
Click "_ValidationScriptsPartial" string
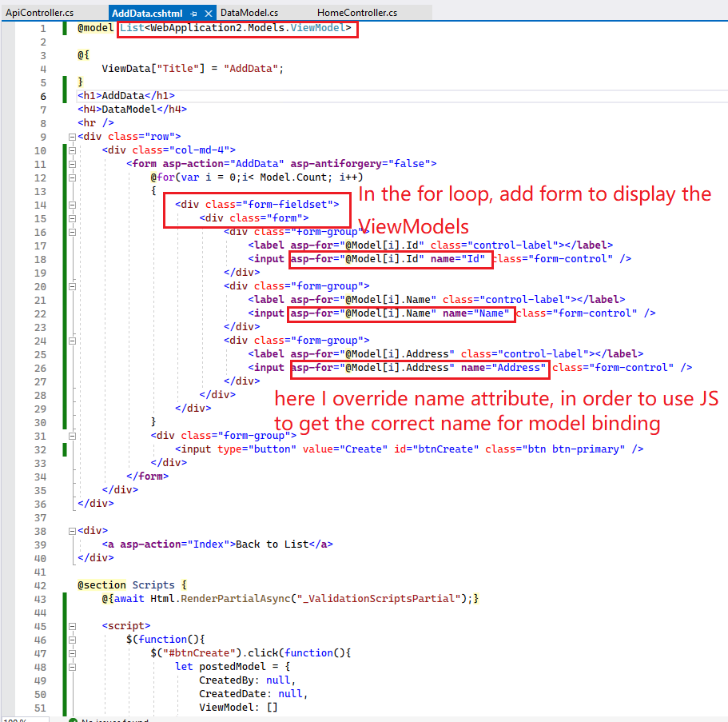(x=379, y=598)
